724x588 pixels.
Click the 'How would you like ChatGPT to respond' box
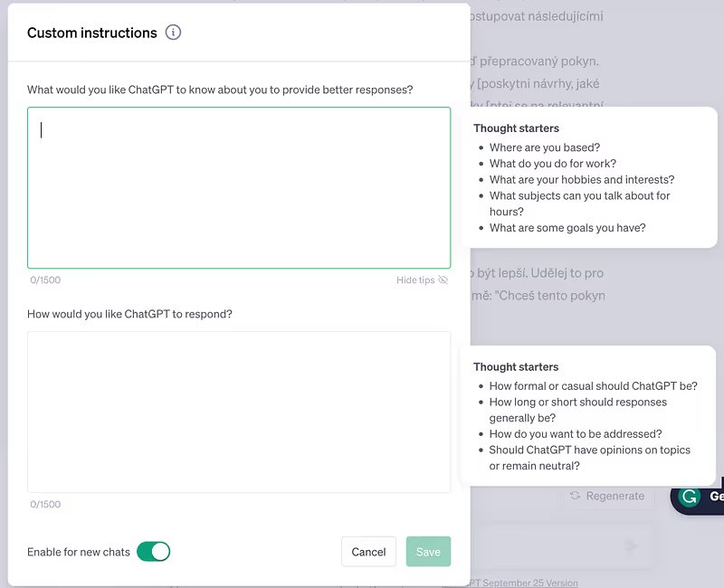239,412
